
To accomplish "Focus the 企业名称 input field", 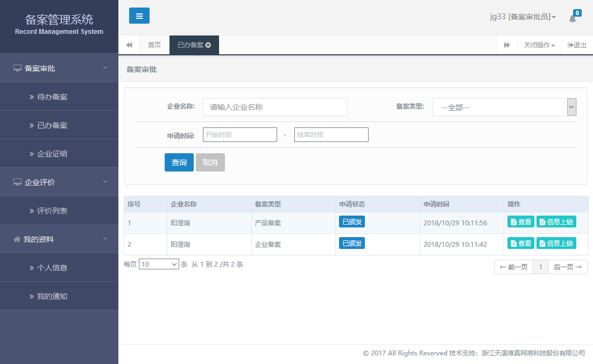I will 275,107.
